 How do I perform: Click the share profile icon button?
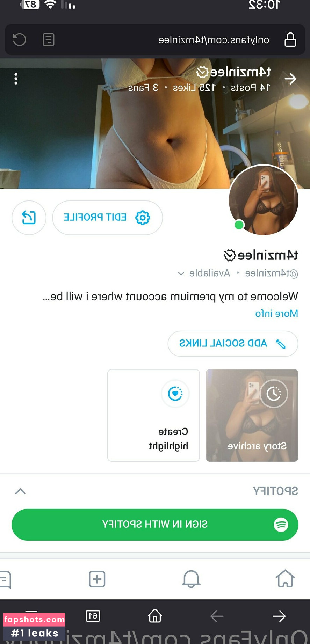[x=29, y=218]
